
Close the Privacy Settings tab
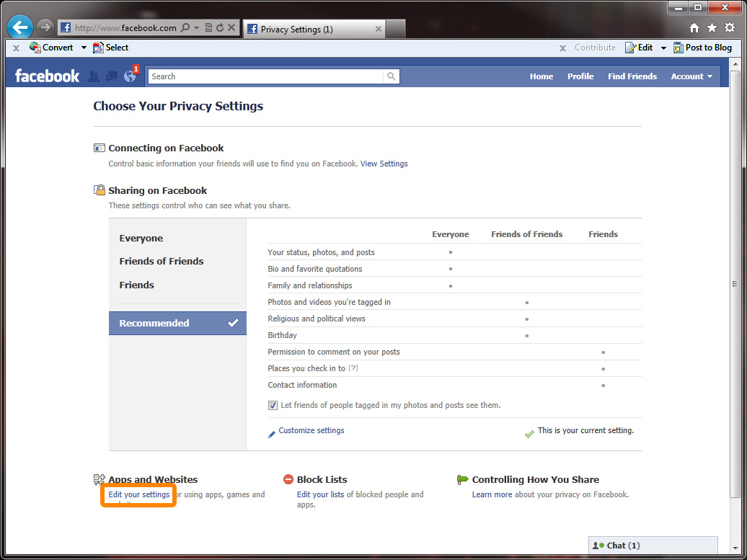click(379, 29)
